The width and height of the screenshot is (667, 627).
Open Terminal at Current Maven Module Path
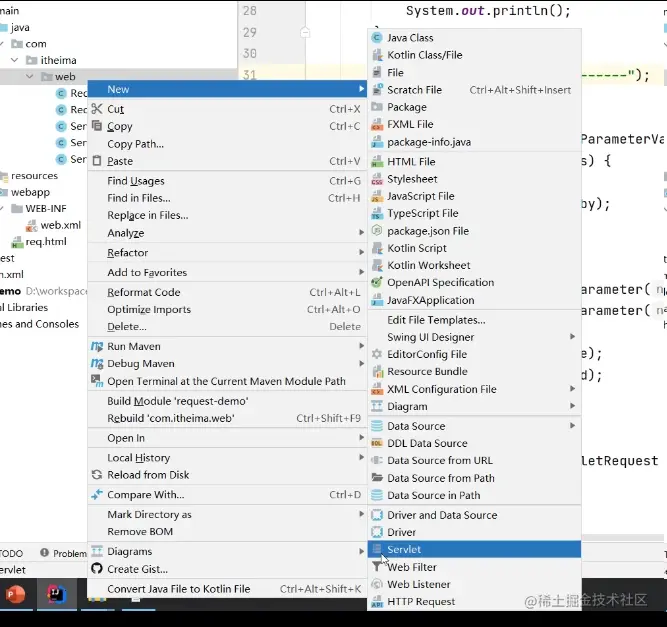[x=227, y=381]
